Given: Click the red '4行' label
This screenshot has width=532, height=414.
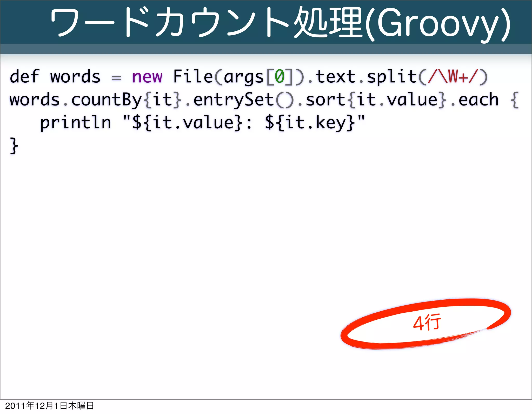Looking at the screenshot, I should [427, 323].
